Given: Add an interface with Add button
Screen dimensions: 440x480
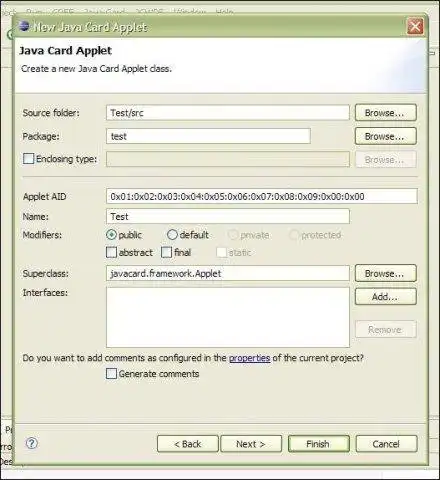Looking at the screenshot, I should pyautogui.click(x=386, y=297).
